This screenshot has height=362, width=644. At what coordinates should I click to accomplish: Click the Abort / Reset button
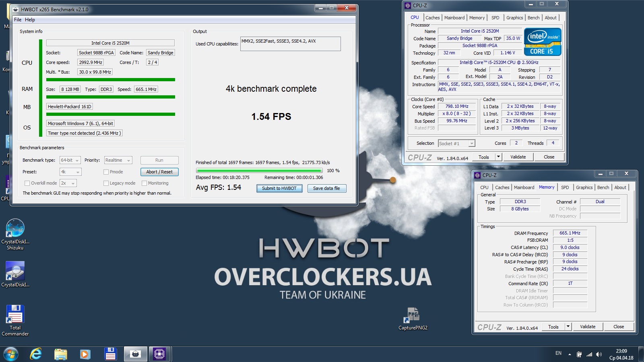[159, 172]
